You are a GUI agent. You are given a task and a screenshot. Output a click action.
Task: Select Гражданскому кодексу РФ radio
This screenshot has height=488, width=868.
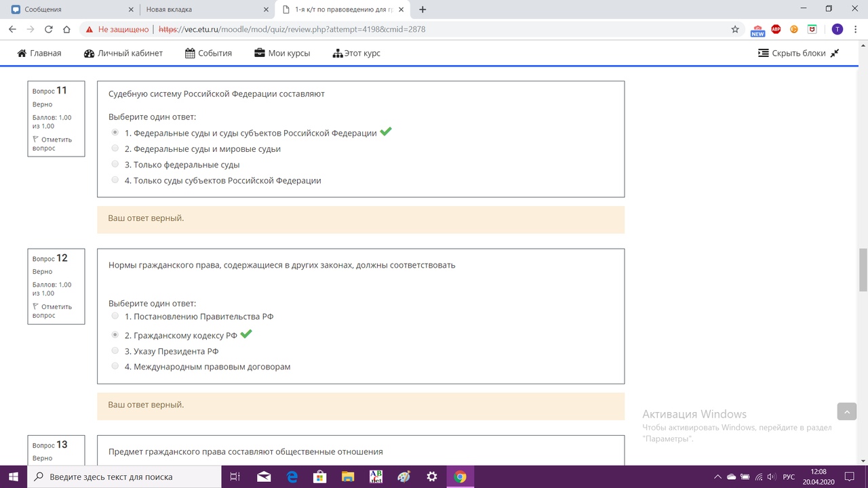coord(115,334)
